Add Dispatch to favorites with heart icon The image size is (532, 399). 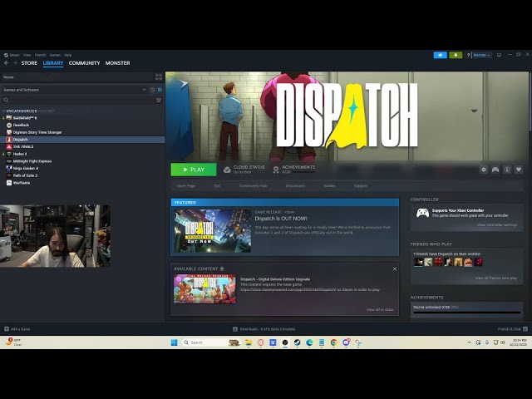point(519,170)
